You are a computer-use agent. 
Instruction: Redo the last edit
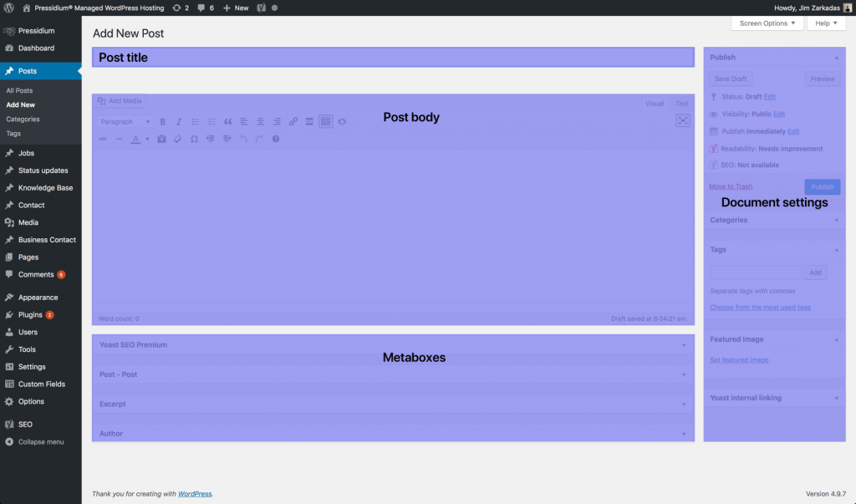coord(259,140)
